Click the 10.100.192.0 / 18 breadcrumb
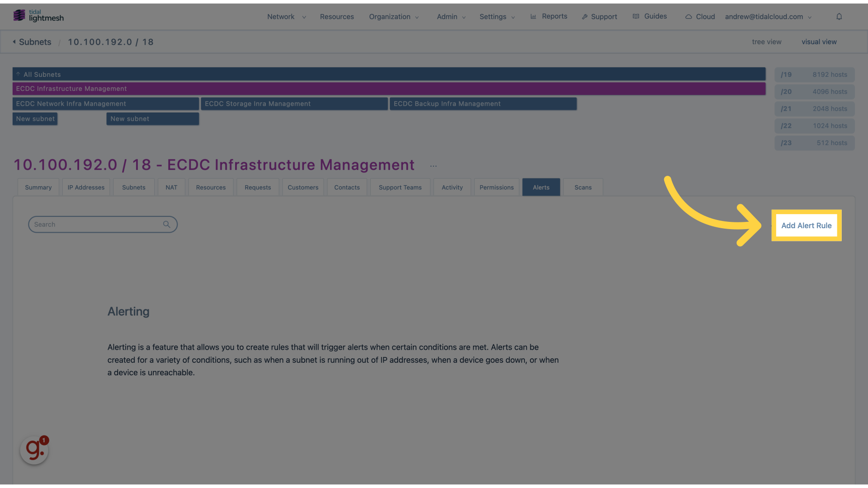The height and width of the screenshot is (488, 868). coord(111,42)
